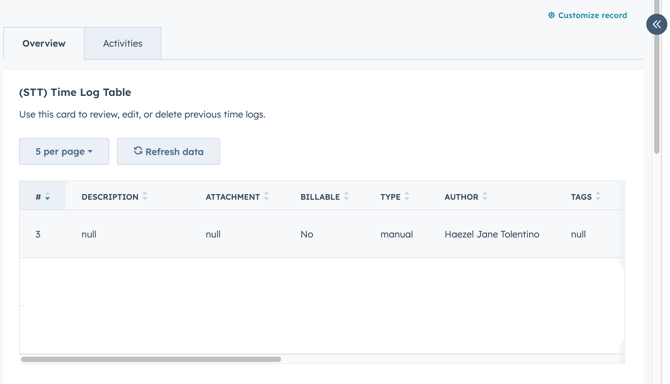Screen dimensions: 670x384
Task: Sort by Billable column arrows
Action: 347,196
